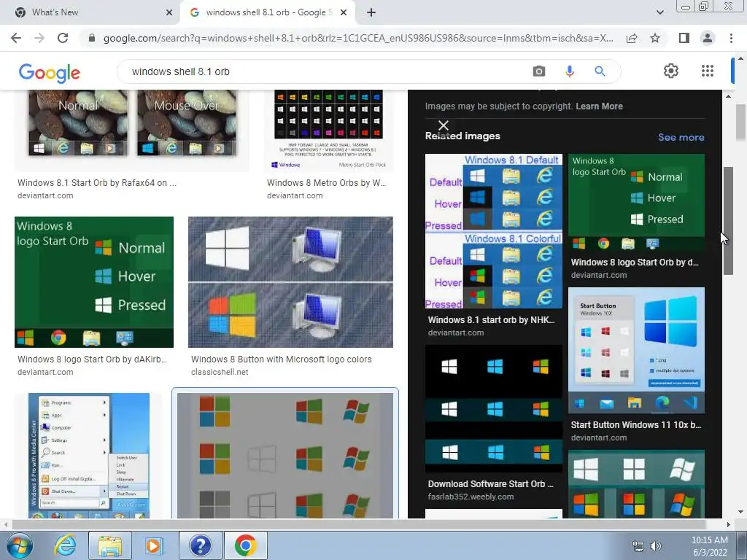Click 'Windows 8 Metro Orbs by W...' title
747x560 pixels.
click(326, 183)
